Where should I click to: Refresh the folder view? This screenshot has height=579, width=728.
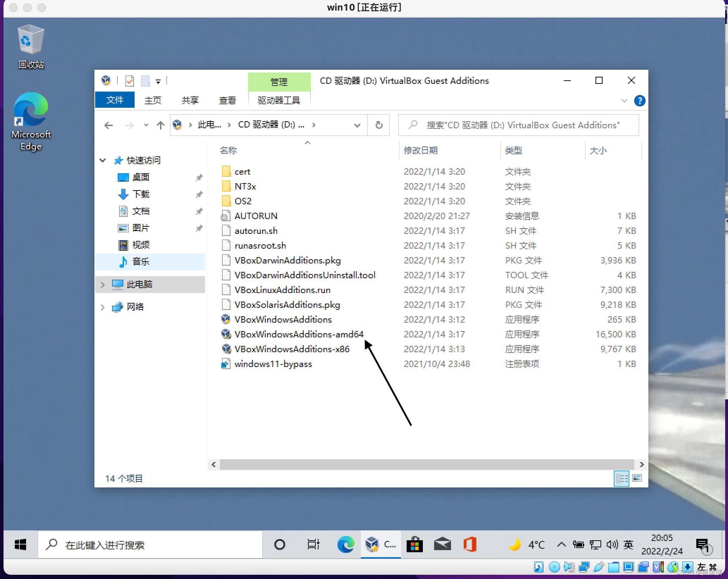pyautogui.click(x=379, y=125)
